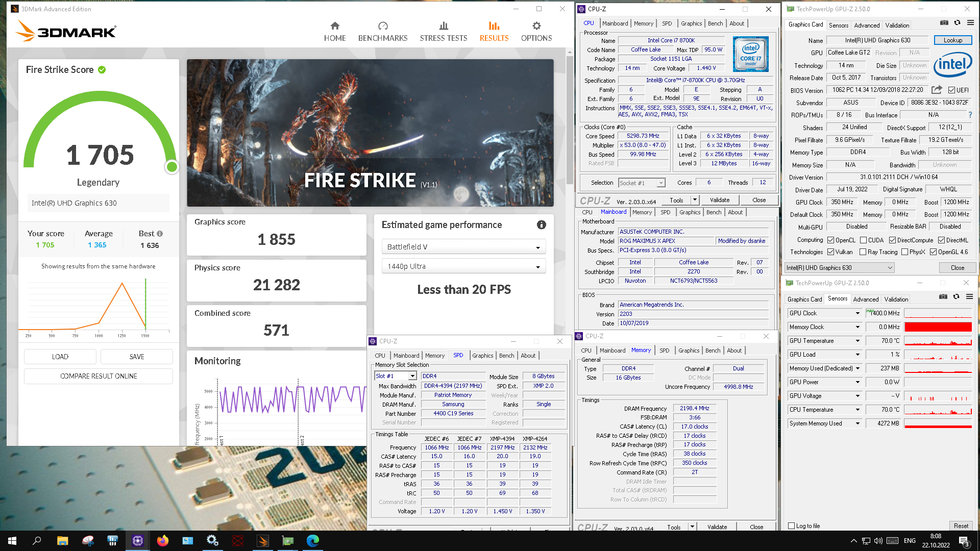Expand the System Memory Used sensor dropdown

point(857,423)
